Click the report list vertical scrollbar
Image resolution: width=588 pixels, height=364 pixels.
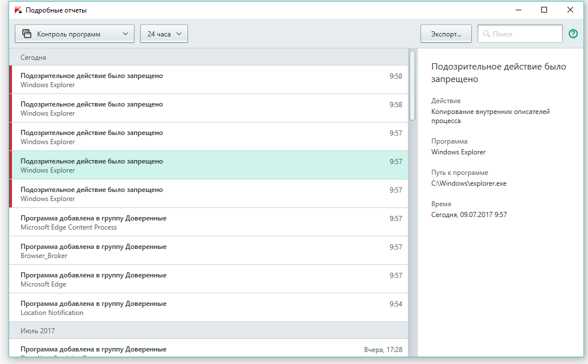pos(413,85)
